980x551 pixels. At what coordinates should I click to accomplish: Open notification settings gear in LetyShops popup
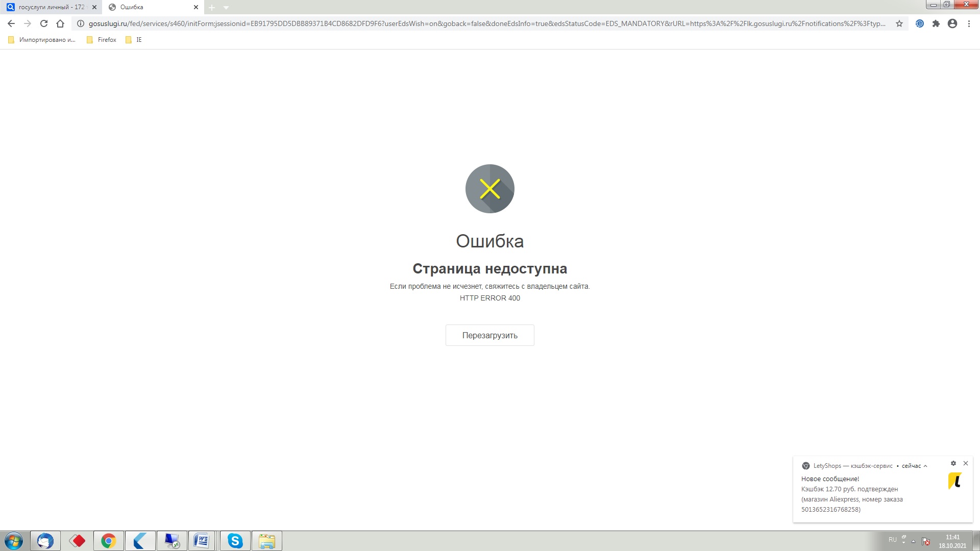953,463
